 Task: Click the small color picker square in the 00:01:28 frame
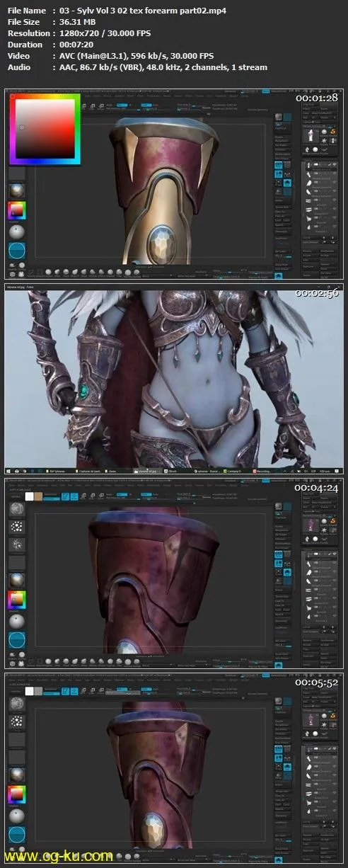click(x=16, y=210)
